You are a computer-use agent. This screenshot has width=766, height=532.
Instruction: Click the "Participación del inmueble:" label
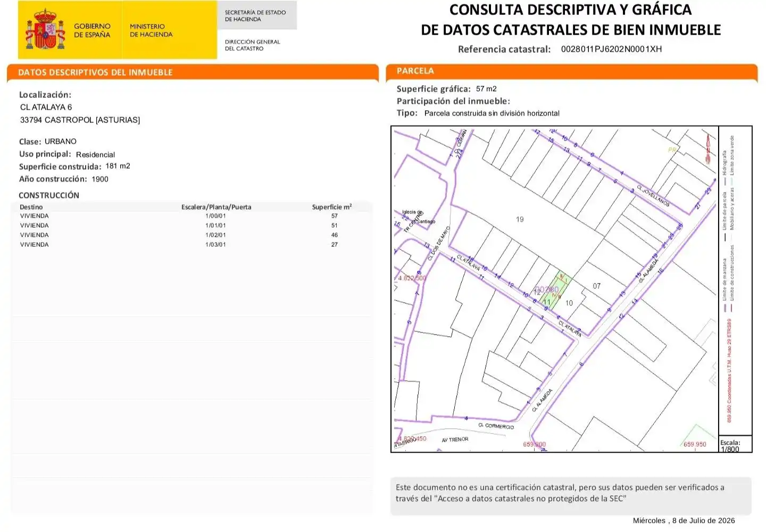453,101
